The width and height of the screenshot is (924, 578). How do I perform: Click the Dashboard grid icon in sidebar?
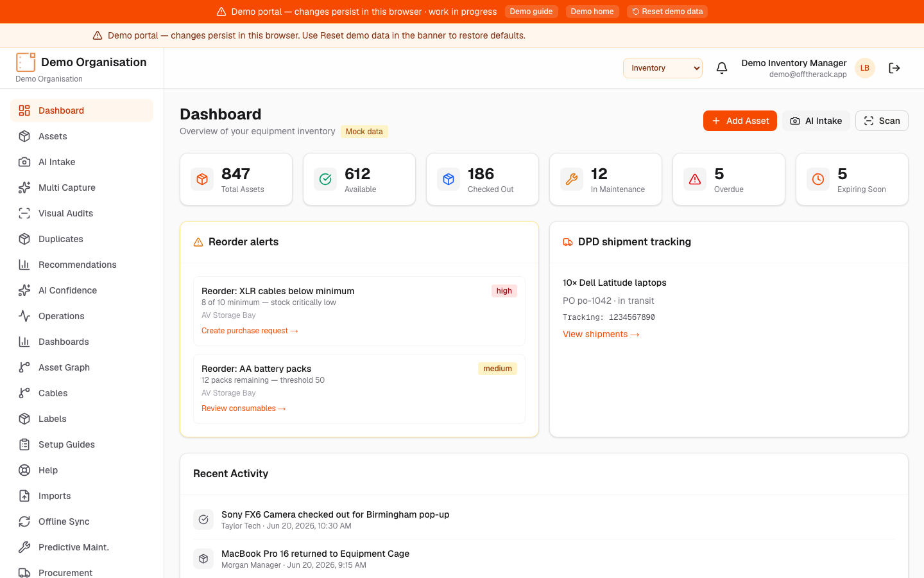pos(24,110)
